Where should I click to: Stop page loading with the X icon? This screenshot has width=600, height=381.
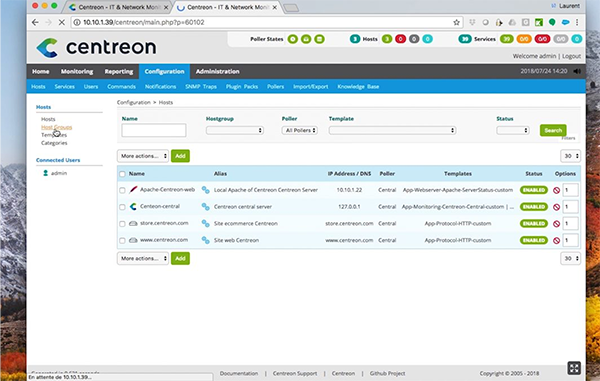[61, 22]
